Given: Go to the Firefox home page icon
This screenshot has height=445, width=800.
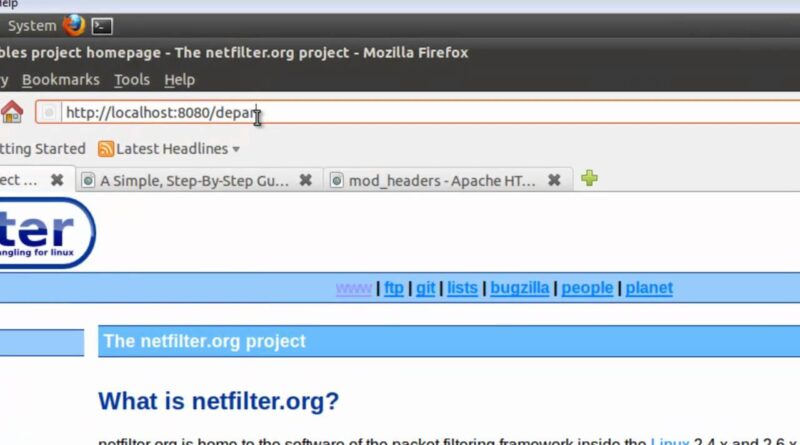Looking at the screenshot, I should point(12,111).
